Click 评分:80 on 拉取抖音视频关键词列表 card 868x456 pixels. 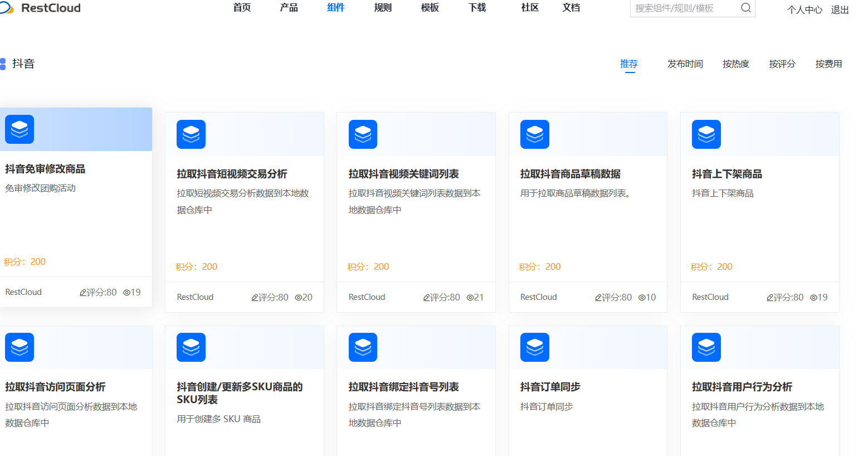point(441,297)
